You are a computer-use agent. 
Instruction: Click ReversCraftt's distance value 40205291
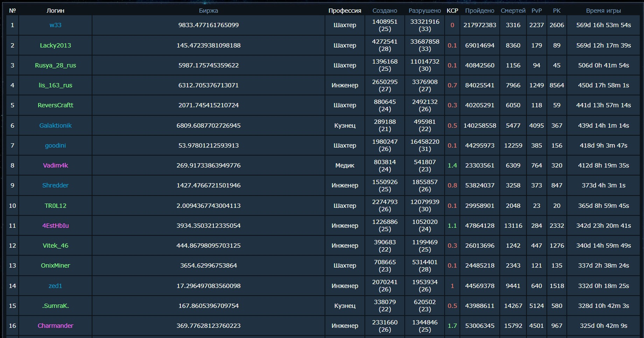[x=480, y=105]
